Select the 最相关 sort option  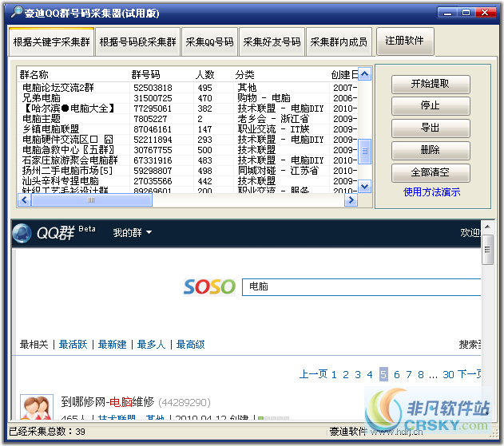click(x=34, y=345)
